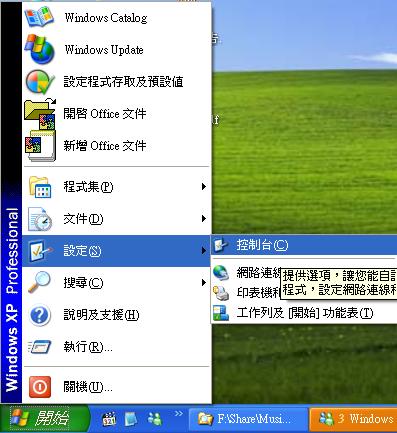Image resolution: width=397 pixels, height=433 pixels.
Task: Select 開啟 Office 文件 entry
Action: [117, 114]
